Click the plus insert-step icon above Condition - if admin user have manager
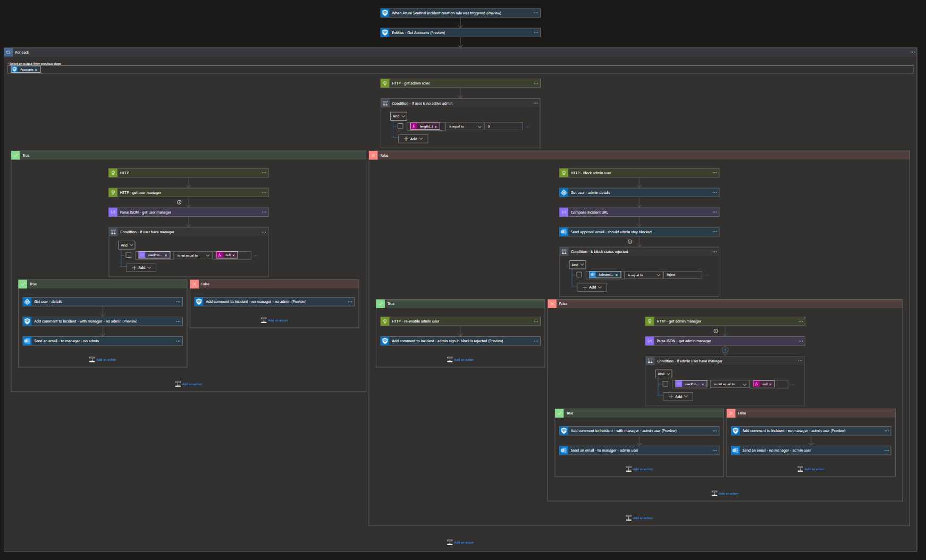Screen dimensions: 926x560 point(725,350)
